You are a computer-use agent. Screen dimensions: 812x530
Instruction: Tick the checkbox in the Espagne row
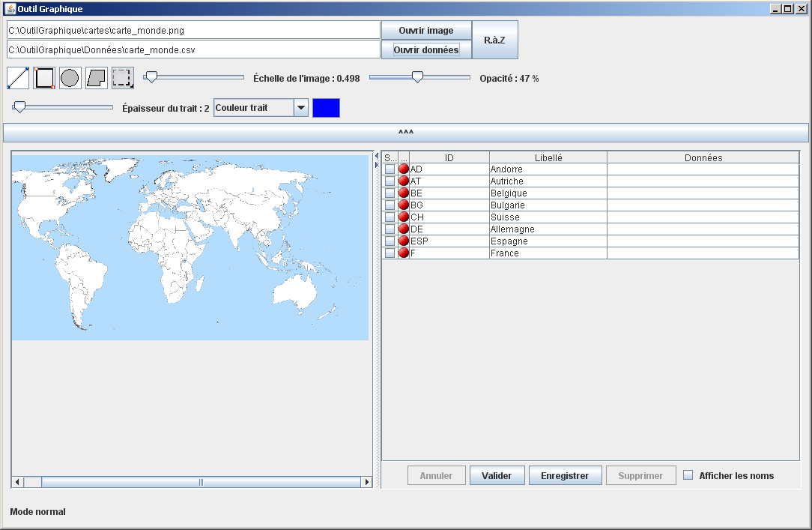[390, 241]
